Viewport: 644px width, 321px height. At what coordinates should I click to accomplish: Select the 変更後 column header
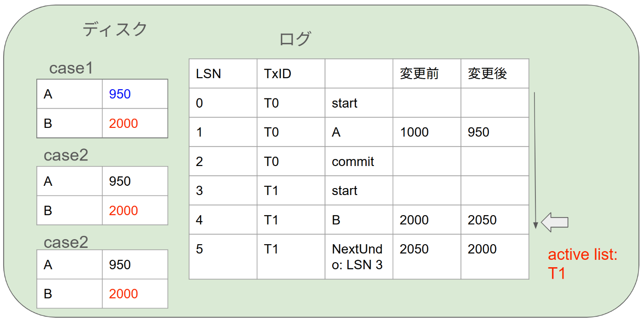pos(487,74)
